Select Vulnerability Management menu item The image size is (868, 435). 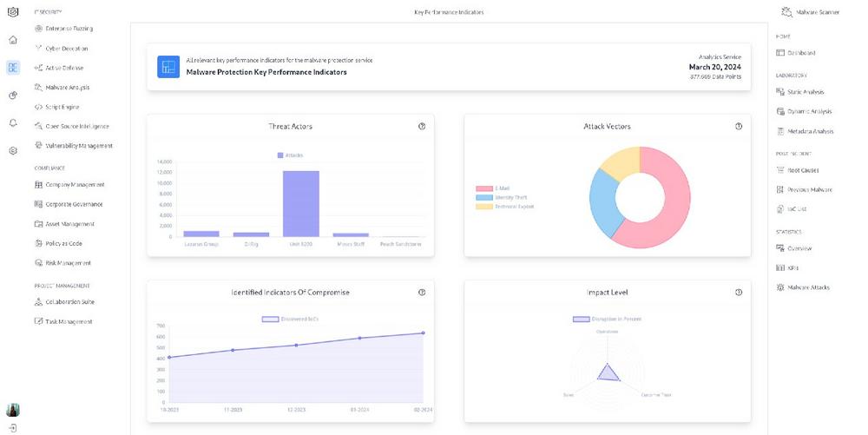pyautogui.click(x=78, y=146)
